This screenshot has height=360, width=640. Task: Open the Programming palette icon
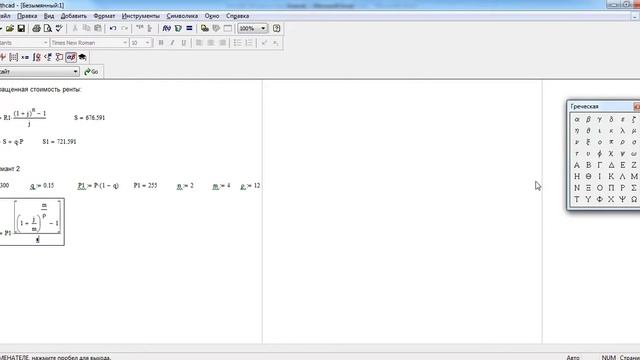(60, 57)
